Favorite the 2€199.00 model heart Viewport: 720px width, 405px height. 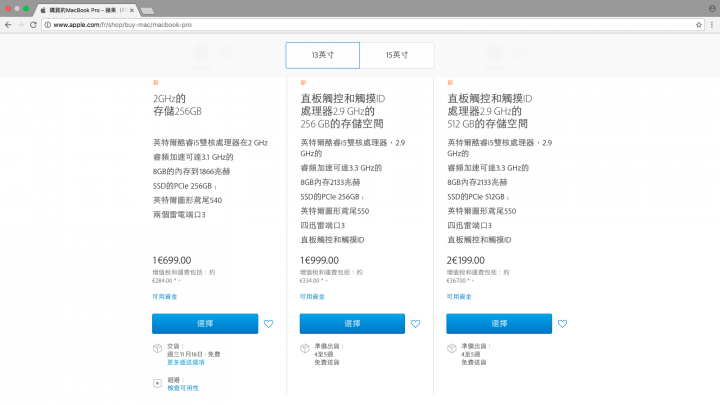pyautogui.click(x=562, y=324)
